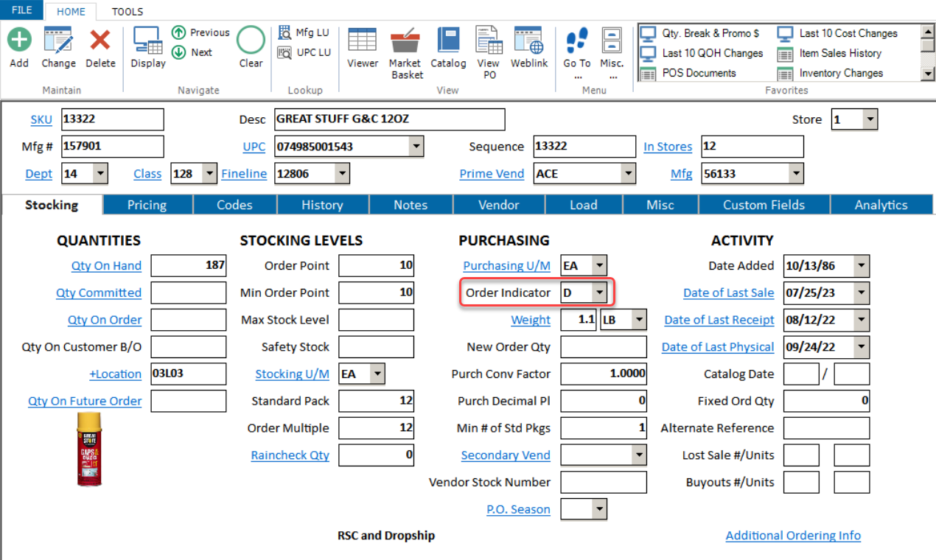
Task: Click the Go To footprints icon
Action: click(576, 41)
